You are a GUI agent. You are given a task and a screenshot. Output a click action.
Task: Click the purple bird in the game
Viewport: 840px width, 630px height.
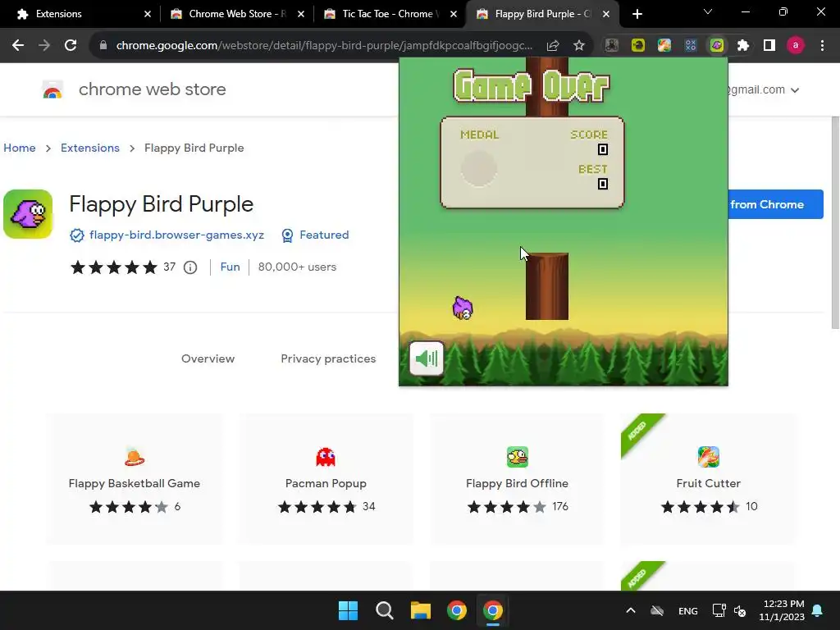tap(463, 308)
